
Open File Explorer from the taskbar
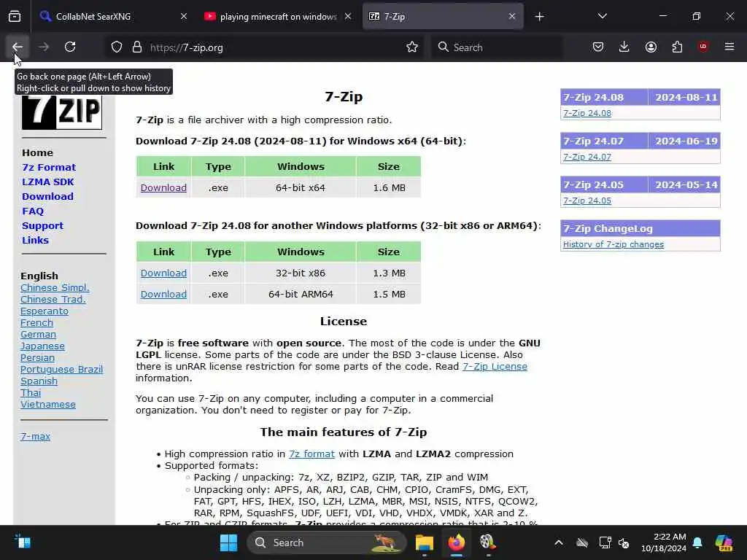pos(424,542)
